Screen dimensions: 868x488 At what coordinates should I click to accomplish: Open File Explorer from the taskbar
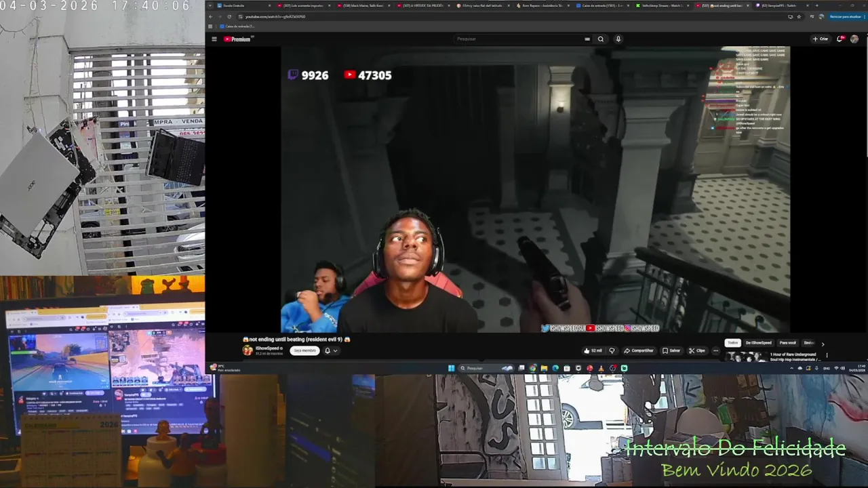(544, 368)
